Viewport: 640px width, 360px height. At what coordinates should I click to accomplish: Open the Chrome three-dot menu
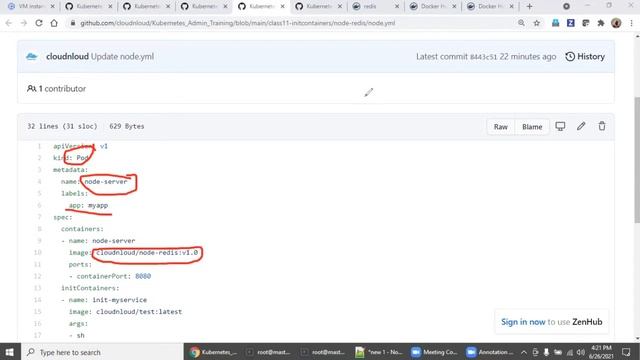[631, 23]
